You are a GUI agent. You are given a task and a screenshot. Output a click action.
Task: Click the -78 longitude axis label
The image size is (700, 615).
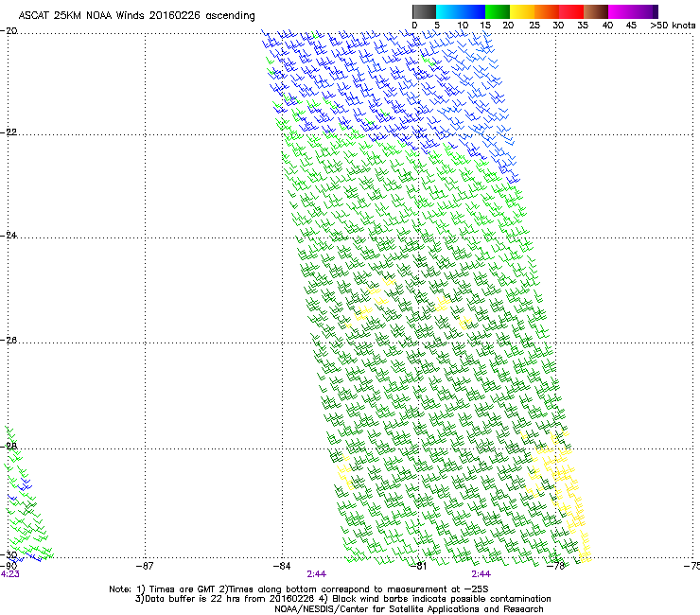pyautogui.click(x=556, y=566)
